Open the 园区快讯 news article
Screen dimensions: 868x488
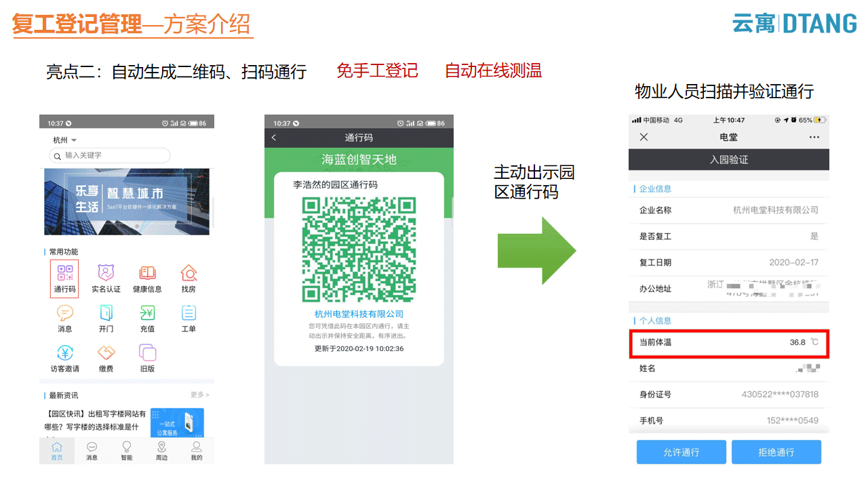point(95,420)
